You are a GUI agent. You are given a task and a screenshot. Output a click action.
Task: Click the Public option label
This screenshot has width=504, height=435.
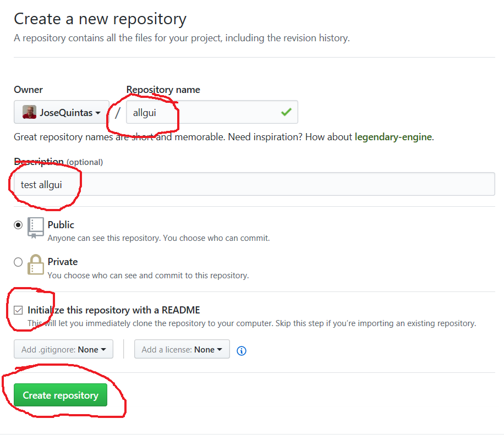pos(61,225)
